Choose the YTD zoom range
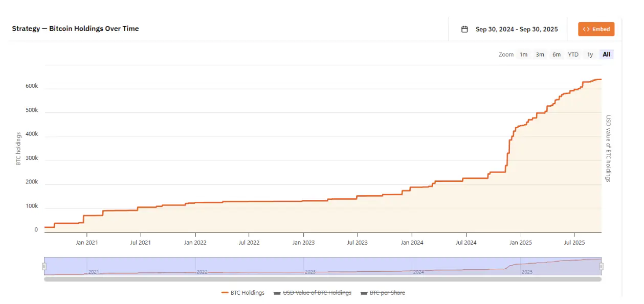This screenshot has width=644, height=304. (x=573, y=55)
